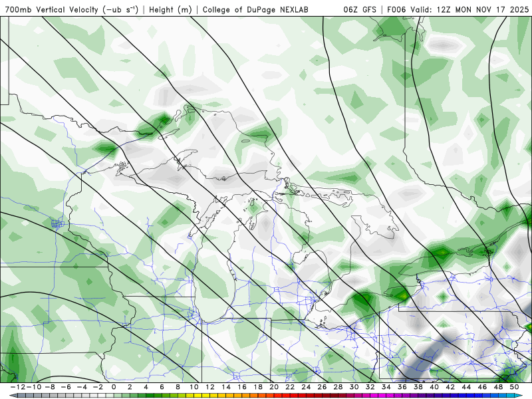The width and height of the screenshot is (532, 399).
Task: Click the -4 value on the color scale
Action: coord(82,387)
